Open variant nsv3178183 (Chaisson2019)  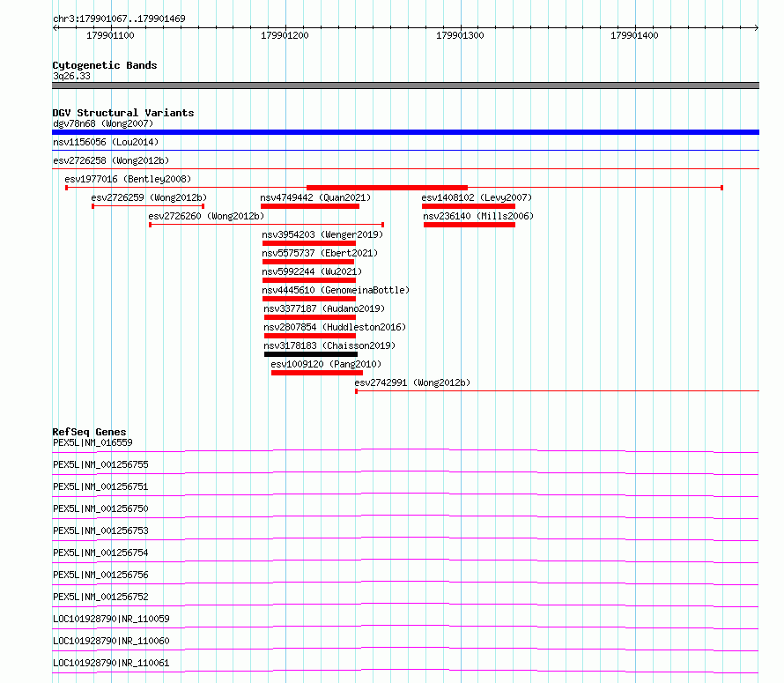329,345
